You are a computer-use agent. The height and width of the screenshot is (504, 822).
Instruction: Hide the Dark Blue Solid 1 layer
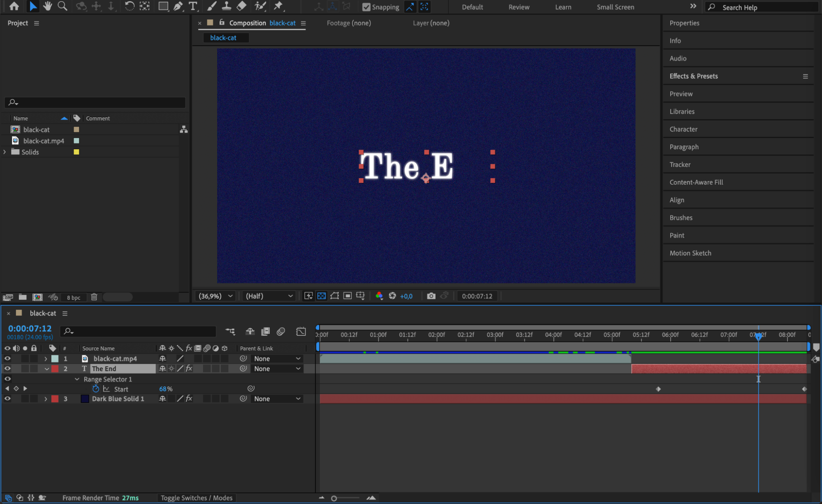click(x=7, y=399)
